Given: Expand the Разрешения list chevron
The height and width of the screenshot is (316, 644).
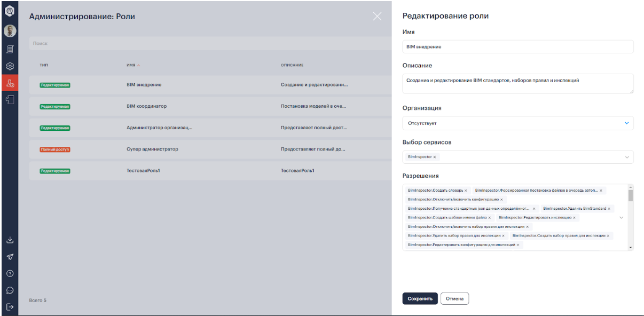Looking at the screenshot, I should pos(621,218).
